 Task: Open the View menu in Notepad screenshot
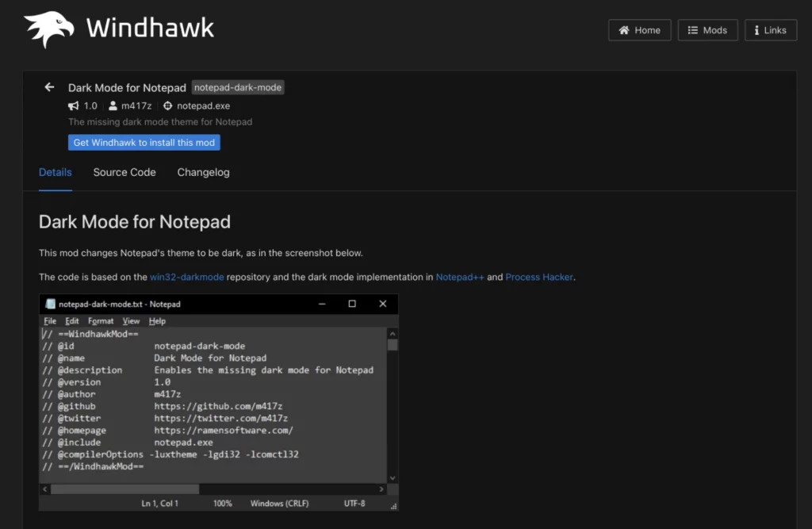click(131, 321)
